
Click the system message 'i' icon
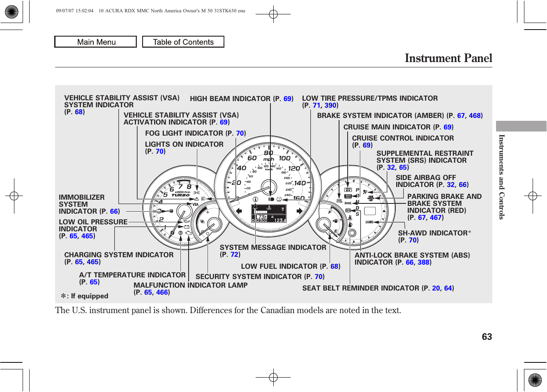(x=255, y=199)
